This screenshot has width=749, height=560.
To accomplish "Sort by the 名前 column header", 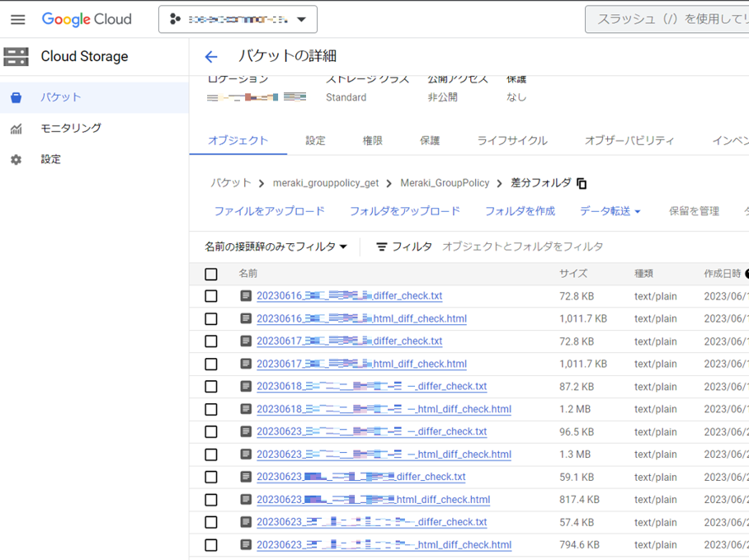I will tap(248, 274).
